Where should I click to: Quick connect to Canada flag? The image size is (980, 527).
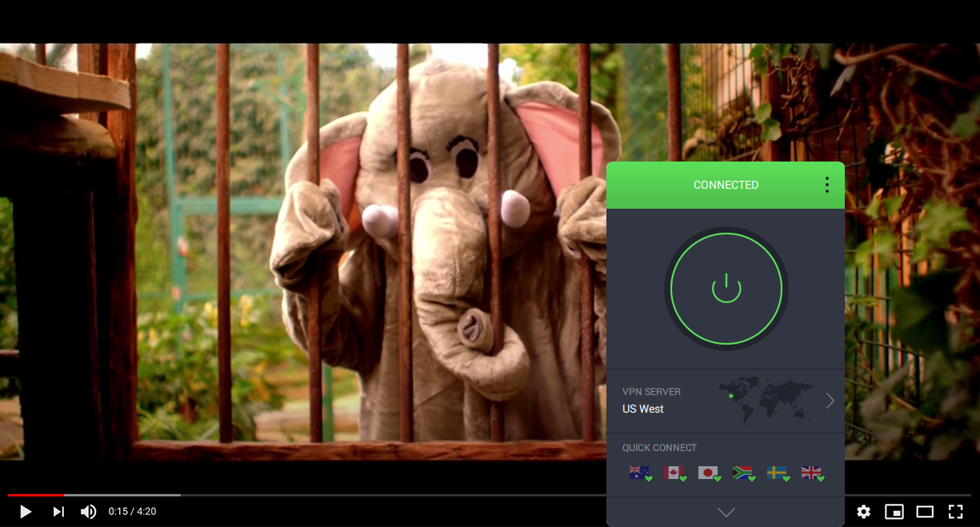674,473
